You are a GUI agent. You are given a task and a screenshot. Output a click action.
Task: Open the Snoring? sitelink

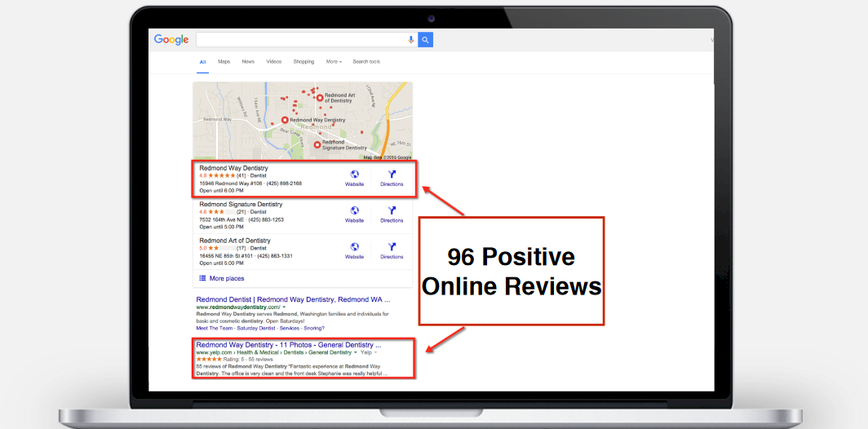pyautogui.click(x=316, y=328)
